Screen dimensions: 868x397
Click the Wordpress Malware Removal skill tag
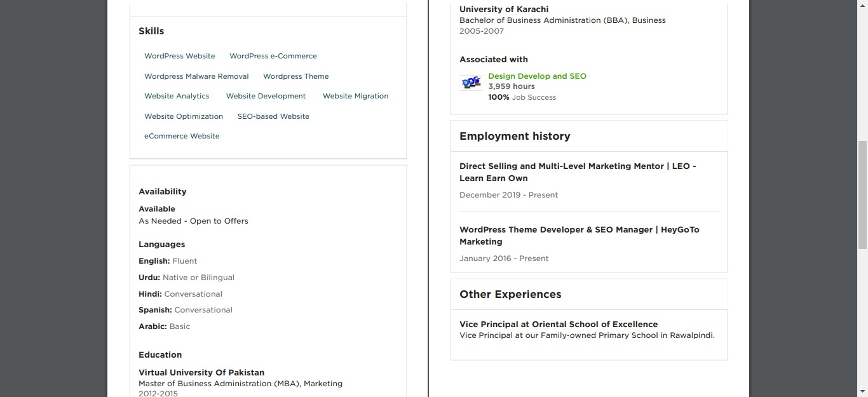[196, 76]
